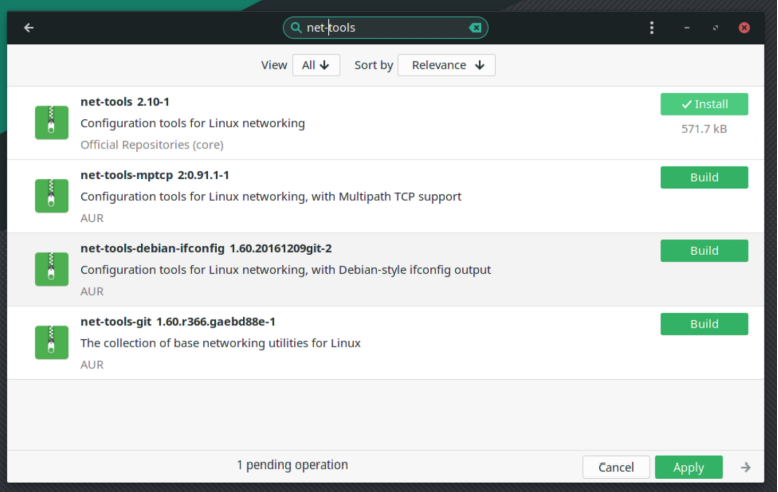Select net-tools-git 1.60.r366.gaebd88e-1 title
Viewport: 778px width, 492px height.
point(178,322)
